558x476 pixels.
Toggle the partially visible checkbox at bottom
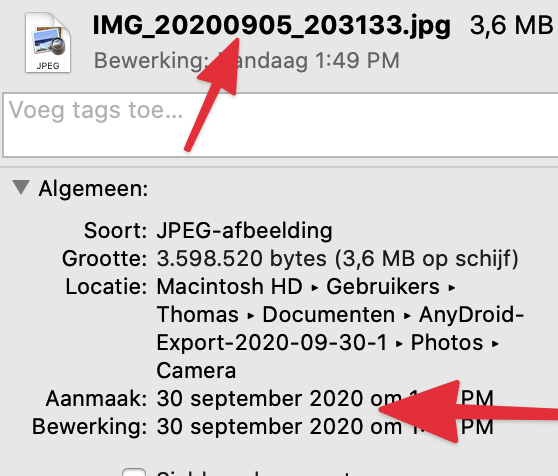point(134,472)
